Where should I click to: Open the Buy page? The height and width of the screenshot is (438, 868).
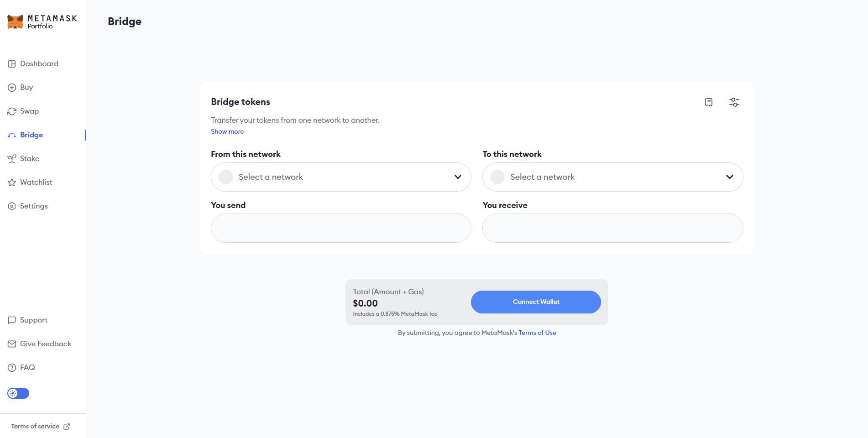(x=26, y=88)
